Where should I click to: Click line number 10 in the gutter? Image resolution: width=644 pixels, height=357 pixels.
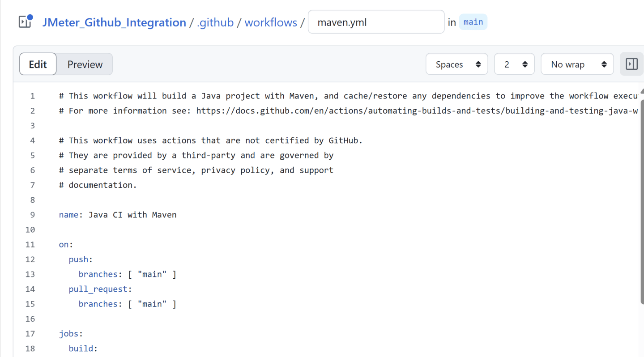[30, 229]
